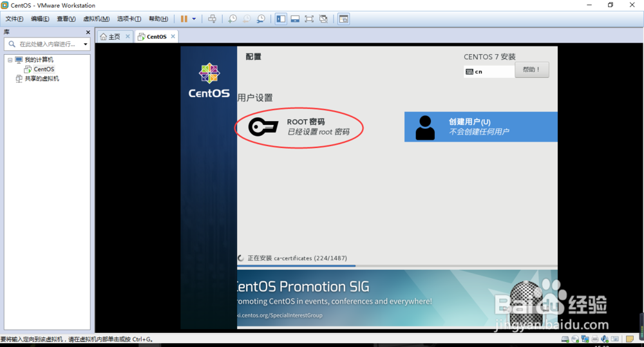Open the ROOT 密码 settings
The height and width of the screenshot is (347, 644).
(x=299, y=127)
